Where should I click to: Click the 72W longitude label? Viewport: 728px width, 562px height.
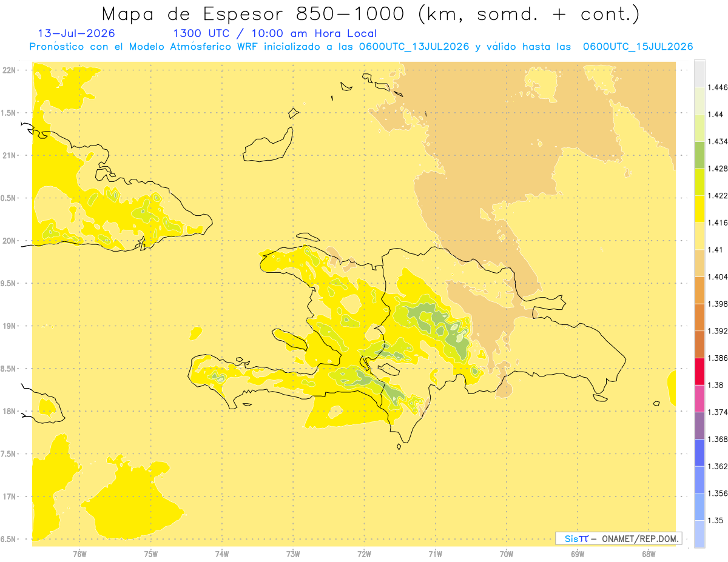pyautogui.click(x=364, y=554)
